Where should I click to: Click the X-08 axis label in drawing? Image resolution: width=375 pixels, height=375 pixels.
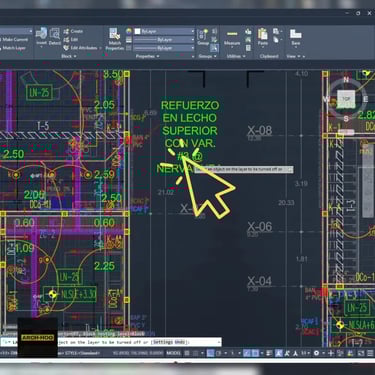coord(259,130)
